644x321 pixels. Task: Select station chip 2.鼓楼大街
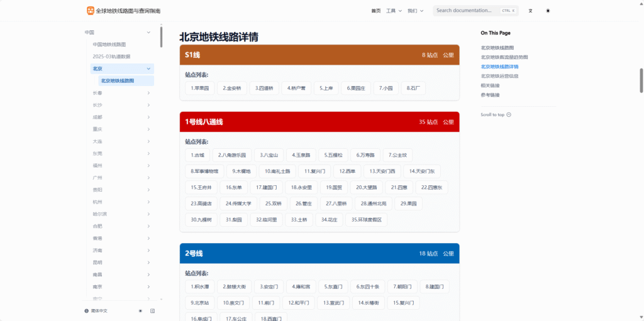point(234,286)
